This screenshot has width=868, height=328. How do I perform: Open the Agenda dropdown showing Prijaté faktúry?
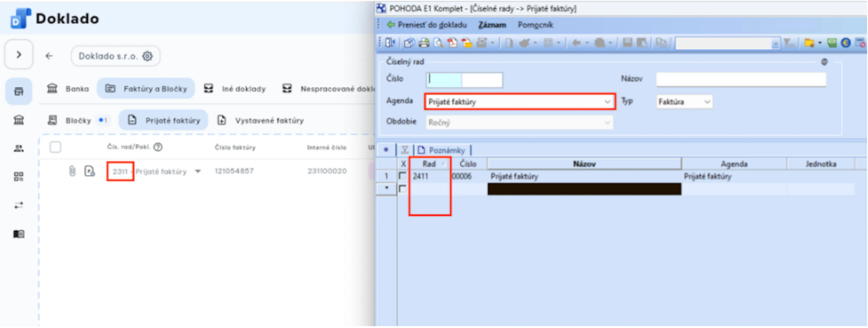520,101
